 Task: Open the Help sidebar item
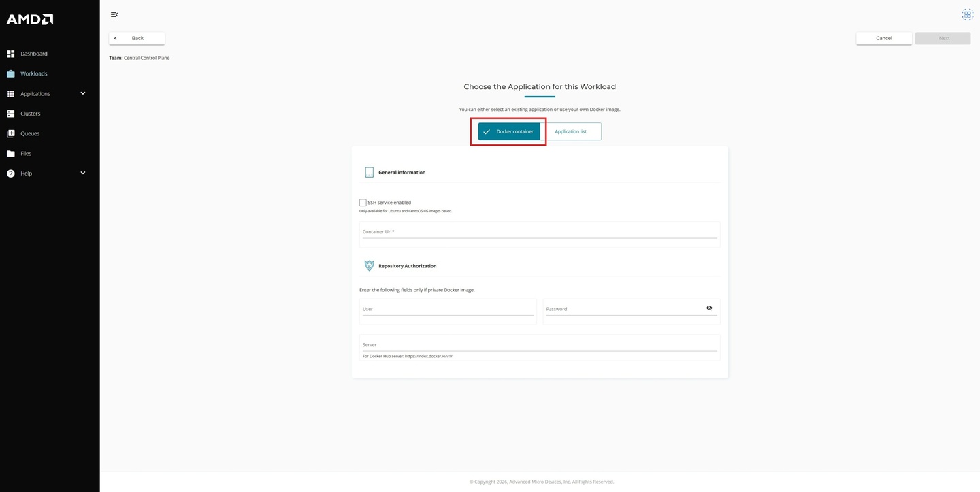click(x=26, y=174)
